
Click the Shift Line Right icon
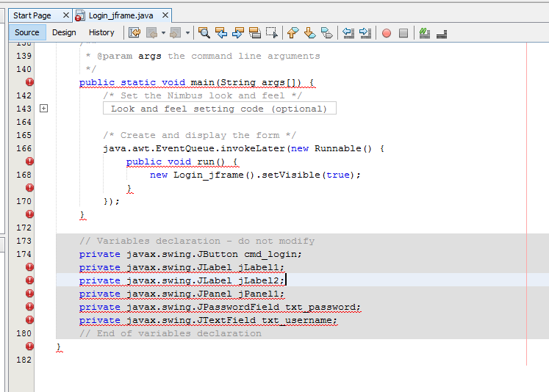point(365,33)
